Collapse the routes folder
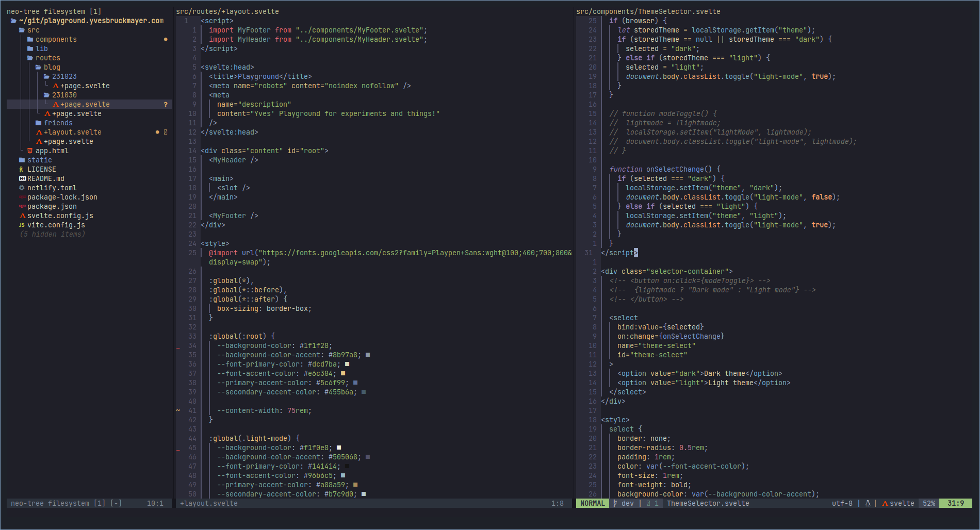 [30, 58]
